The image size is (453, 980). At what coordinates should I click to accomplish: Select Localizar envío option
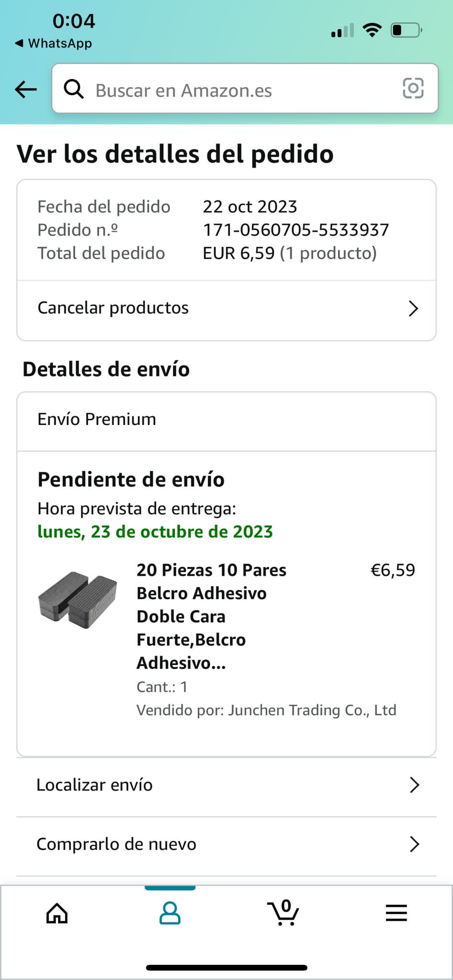[x=226, y=785]
